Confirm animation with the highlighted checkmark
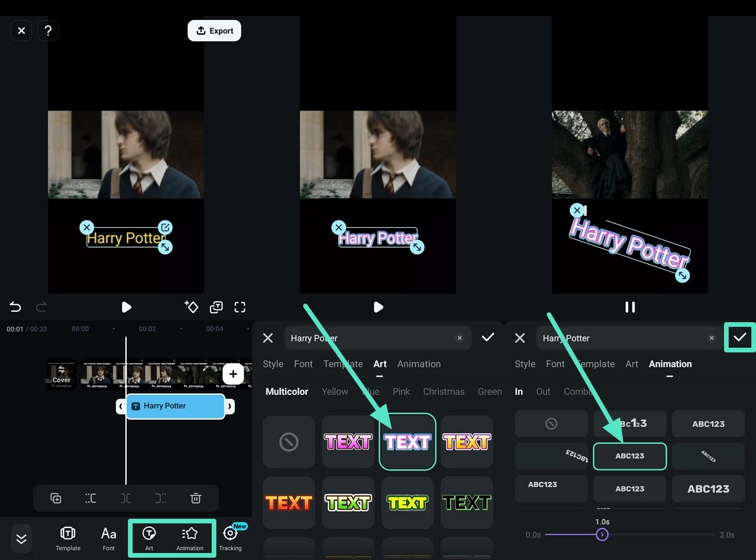The height and width of the screenshot is (560, 756). (x=740, y=337)
